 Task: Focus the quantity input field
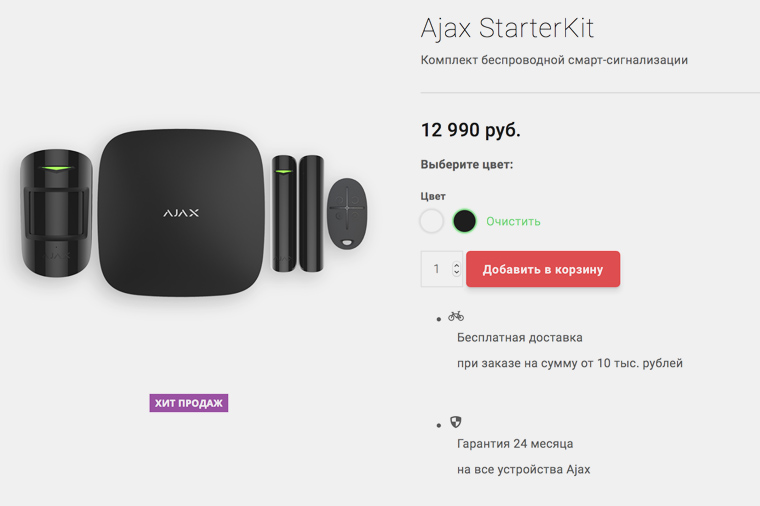pyautogui.click(x=437, y=269)
